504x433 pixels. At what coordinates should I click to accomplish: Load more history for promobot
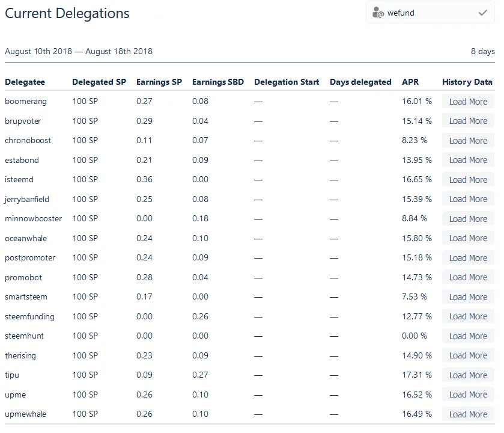(x=468, y=277)
